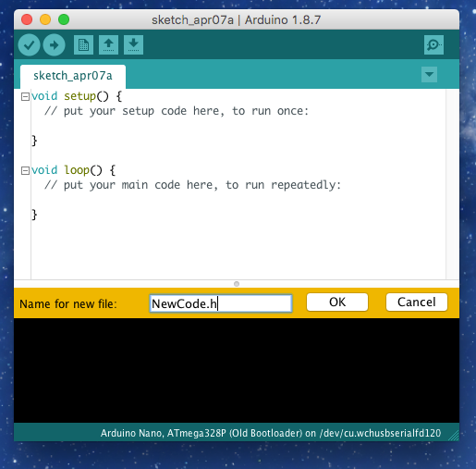Collapse the setup() function fold marker
Viewport: 476px width, 469px height.
point(25,97)
